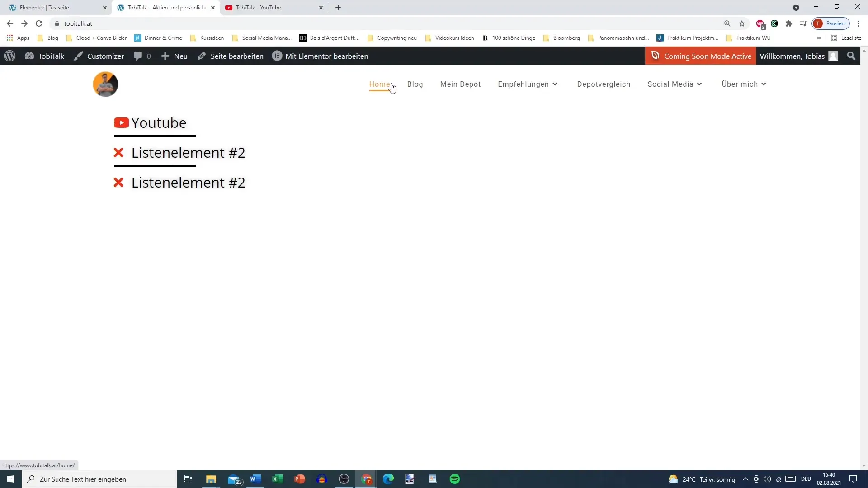The height and width of the screenshot is (488, 868).
Task: Show hidden system tray icons
Action: pyautogui.click(x=745, y=479)
